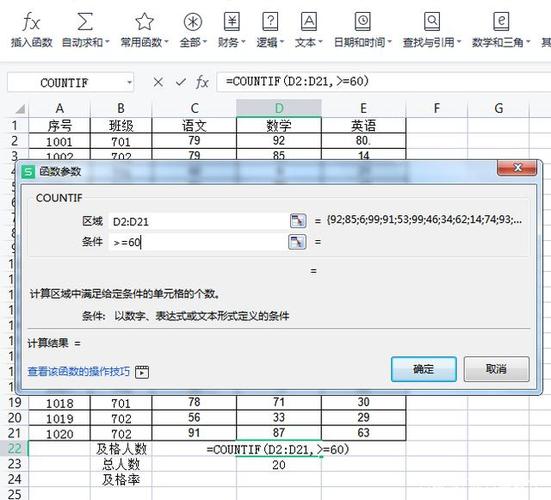Image resolution: width=551 pixels, height=500 pixels.
Task: Click cell 1019 in column A
Action: 59,418
